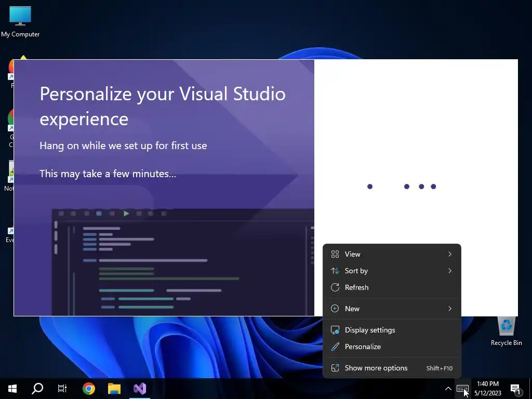Viewport: 532px width, 399px height.
Task: Click the Refresh circular arrow icon
Action: 335,287
